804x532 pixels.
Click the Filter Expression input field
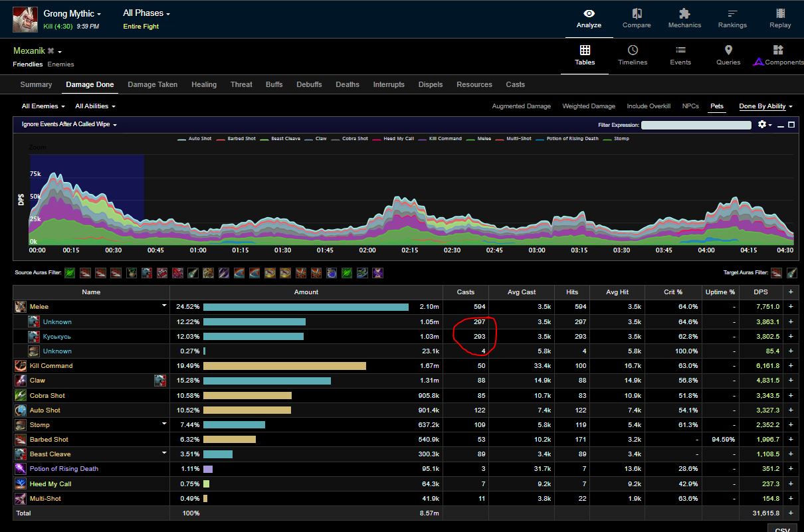696,125
